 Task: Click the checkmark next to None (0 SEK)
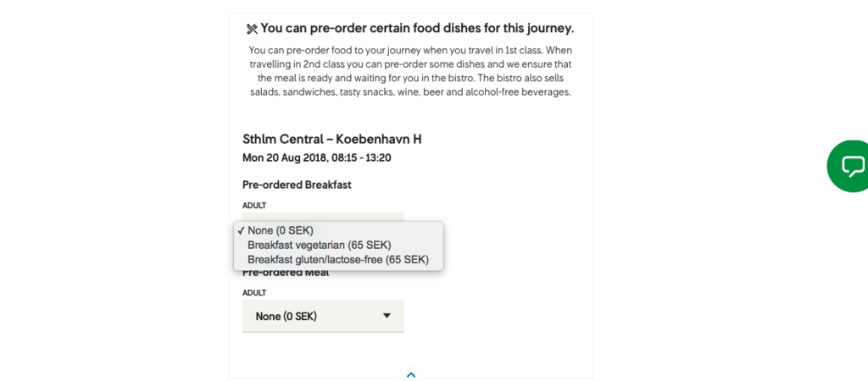[x=241, y=231]
